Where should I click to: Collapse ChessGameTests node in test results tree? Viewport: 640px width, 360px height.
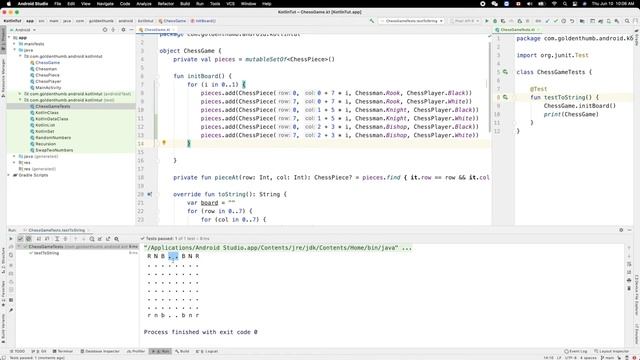tap(19, 247)
